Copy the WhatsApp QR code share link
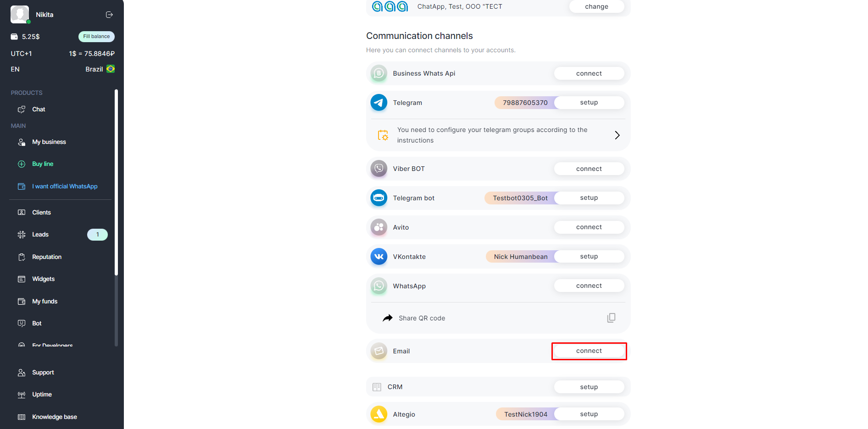 pyautogui.click(x=611, y=318)
